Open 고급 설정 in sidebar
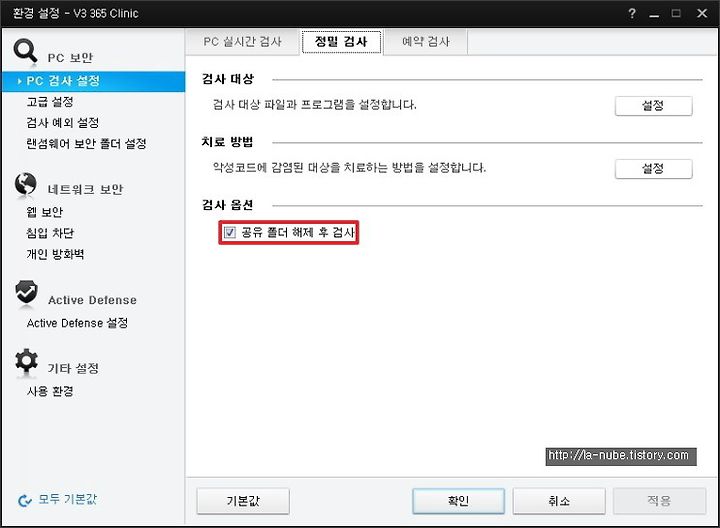The height and width of the screenshot is (528, 720). tap(50, 102)
